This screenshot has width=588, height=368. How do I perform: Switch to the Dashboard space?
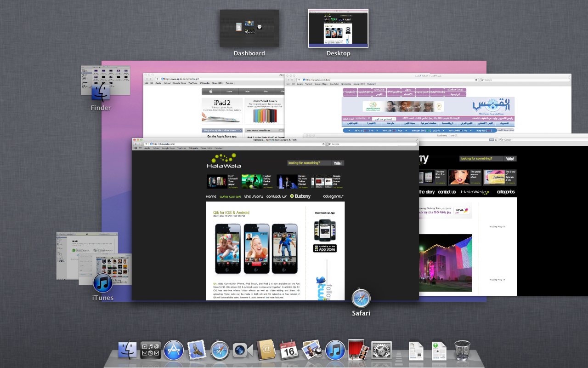249,28
